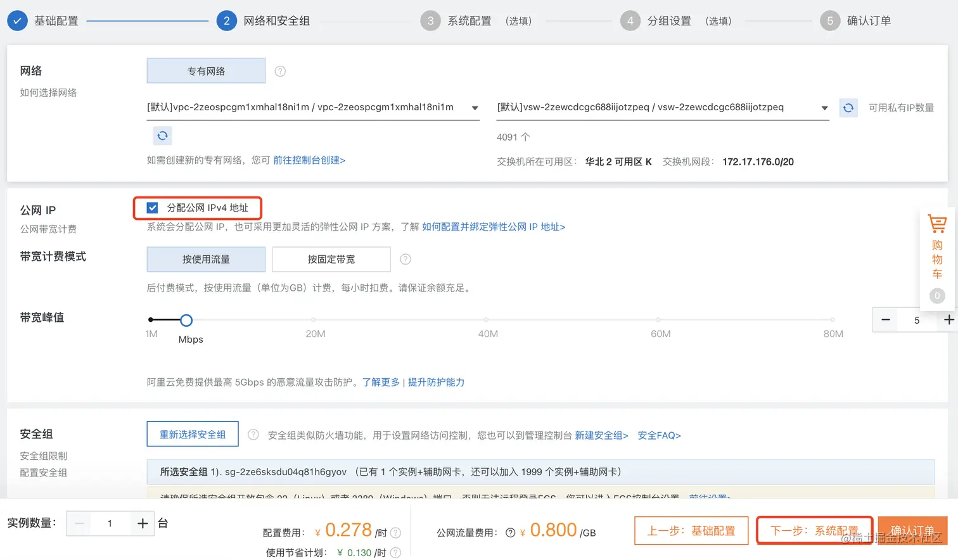This screenshot has width=958, height=560.
Task: Switch billing mode to 按固定带宽
Action: 331,259
